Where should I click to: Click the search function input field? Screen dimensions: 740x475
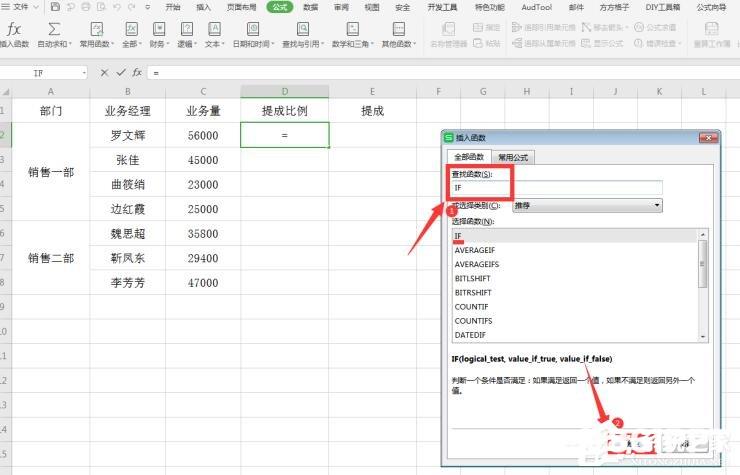click(x=556, y=187)
